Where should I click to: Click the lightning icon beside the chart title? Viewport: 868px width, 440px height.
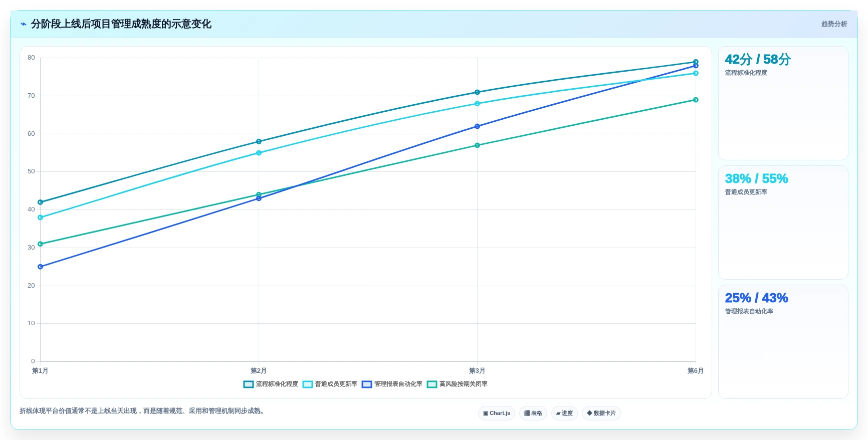tap(24, 24)
